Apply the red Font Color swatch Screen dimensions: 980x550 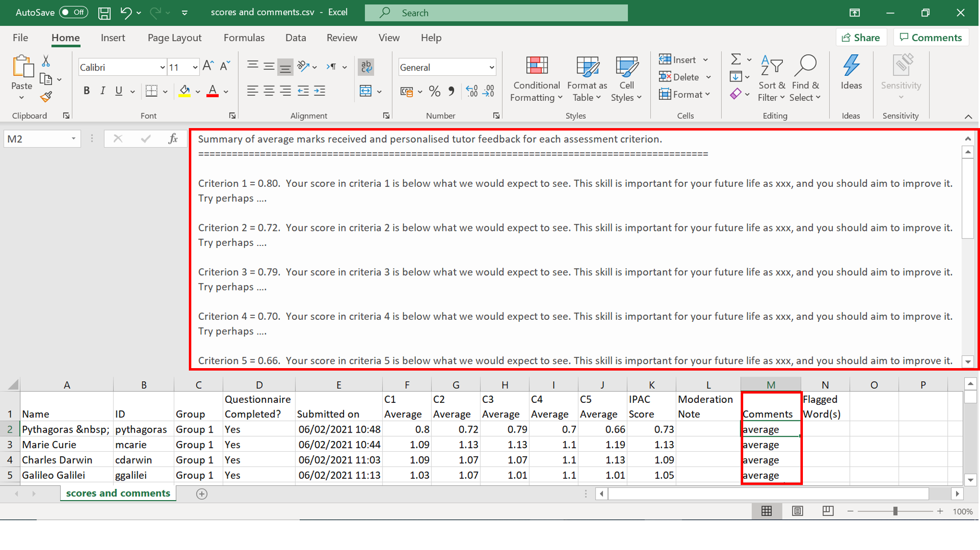[212, 91]
